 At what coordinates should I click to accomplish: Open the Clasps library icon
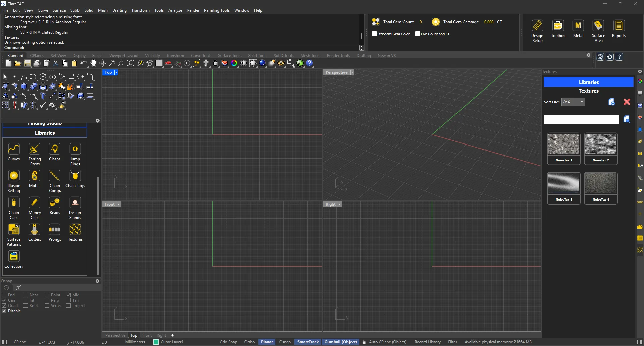(x=55, y=149)
